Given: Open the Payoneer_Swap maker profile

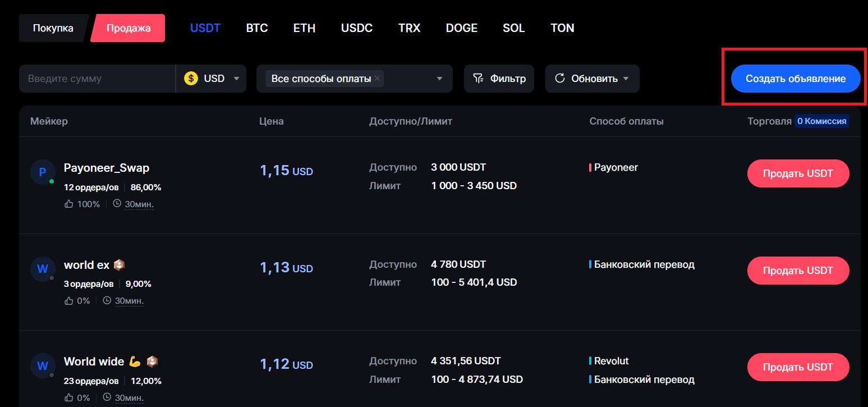Looking at the screenshot, I should pyautogui.click(x=107, y=168).
